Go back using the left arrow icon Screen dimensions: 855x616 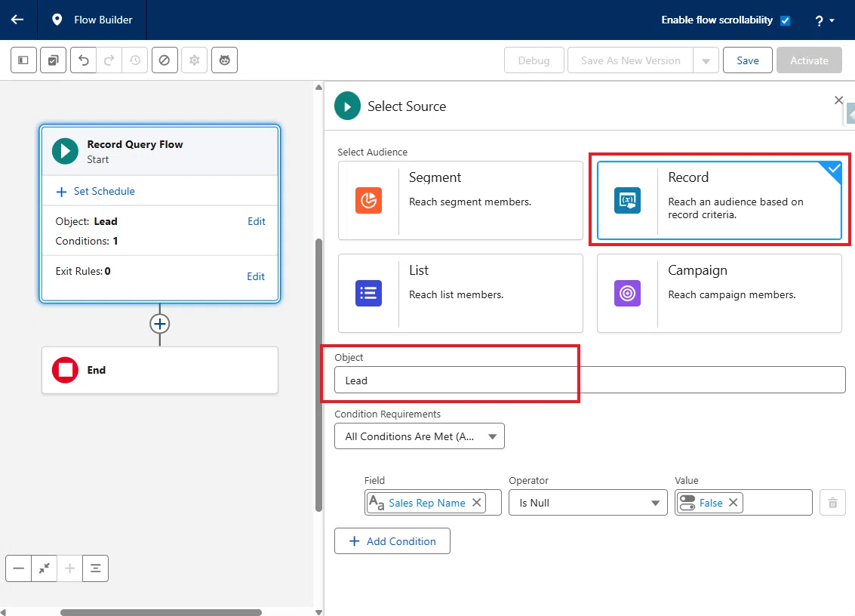pyautogui.click(x=17, y=20)
